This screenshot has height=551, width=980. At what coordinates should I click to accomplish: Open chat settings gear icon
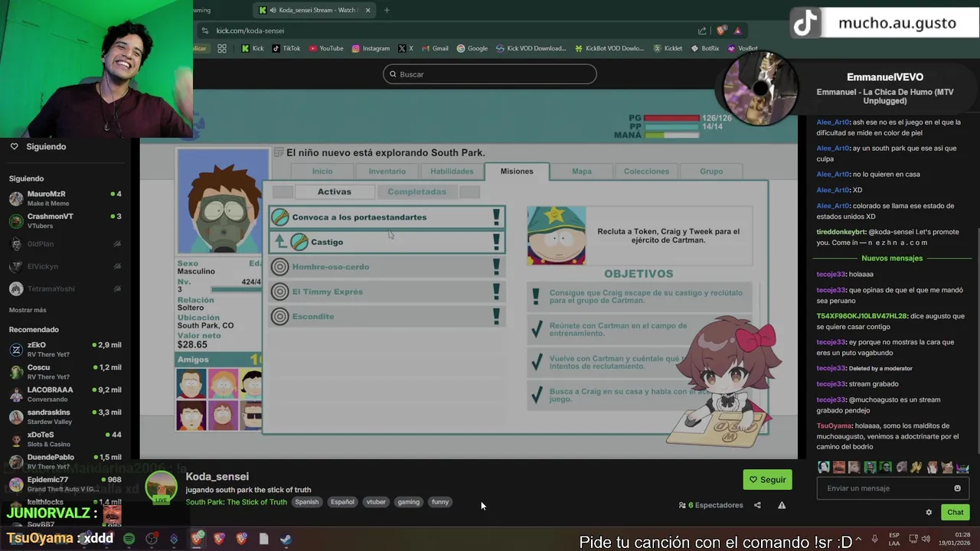pyautogui.click(x=929, y=513)
